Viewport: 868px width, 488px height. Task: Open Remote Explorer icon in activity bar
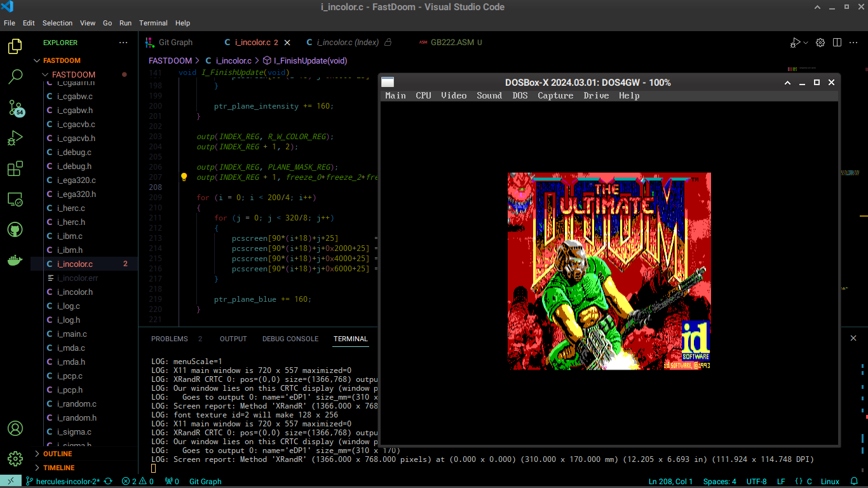pos(15,199)
